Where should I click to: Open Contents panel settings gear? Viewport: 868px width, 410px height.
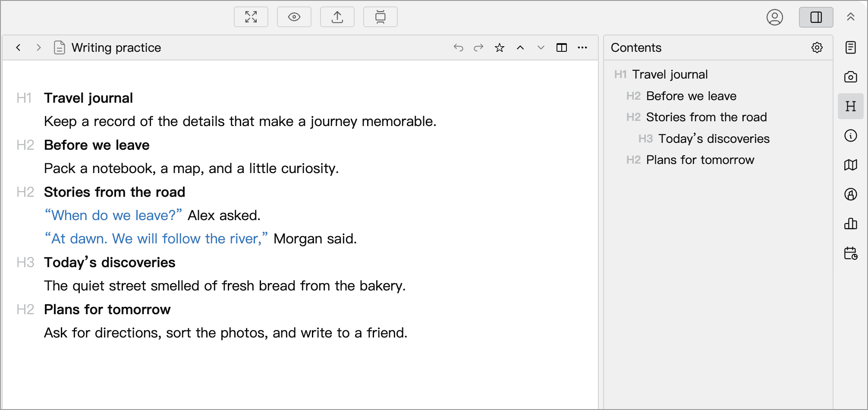click(x=817, y=47)
